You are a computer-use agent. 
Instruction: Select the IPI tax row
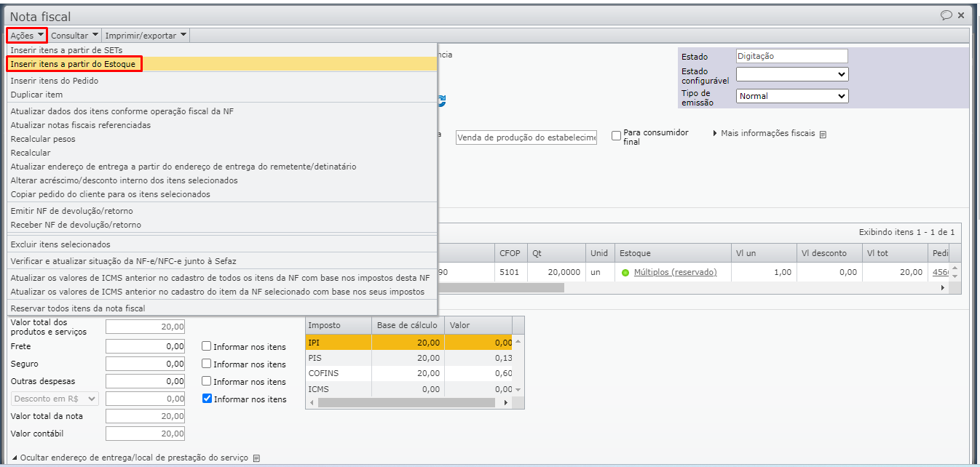click(409, 342)
